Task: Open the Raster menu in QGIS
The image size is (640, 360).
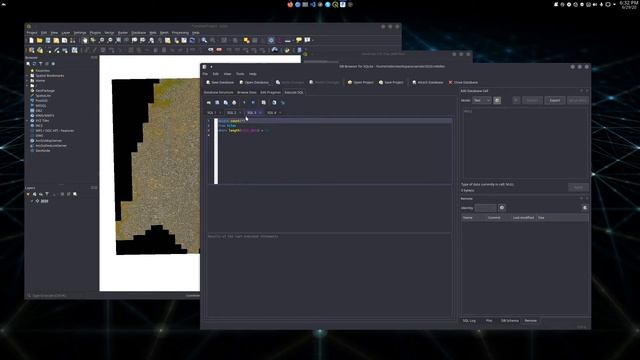Action: (x=123, y=33)
